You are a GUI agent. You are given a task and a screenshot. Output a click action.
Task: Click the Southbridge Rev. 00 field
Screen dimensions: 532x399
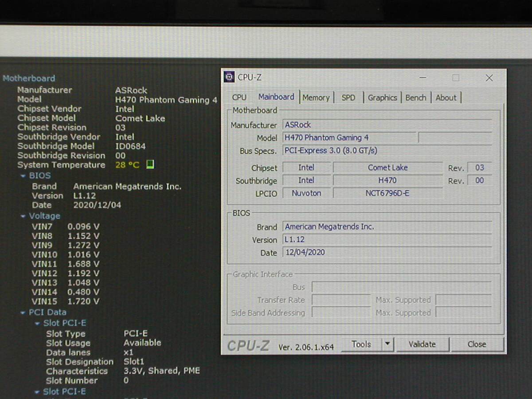point(479,180)
